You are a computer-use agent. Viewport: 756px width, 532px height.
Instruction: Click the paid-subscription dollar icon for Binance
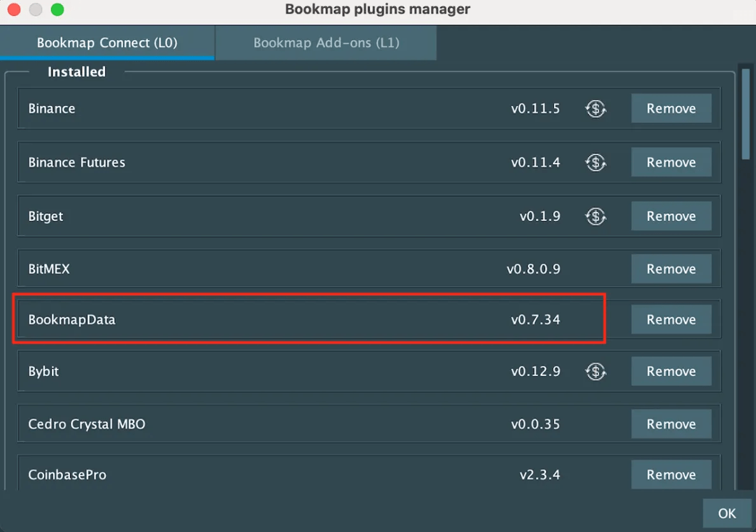[x=596, y=109]
